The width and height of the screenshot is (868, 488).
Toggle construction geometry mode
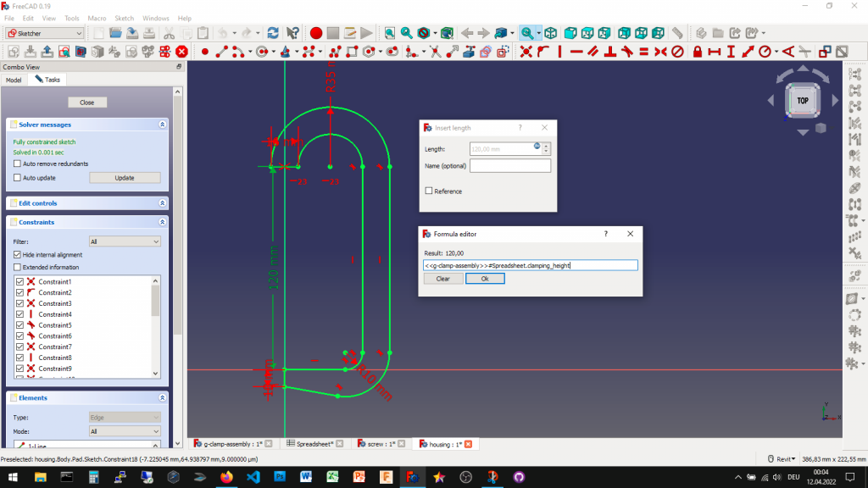click(503, 52)
